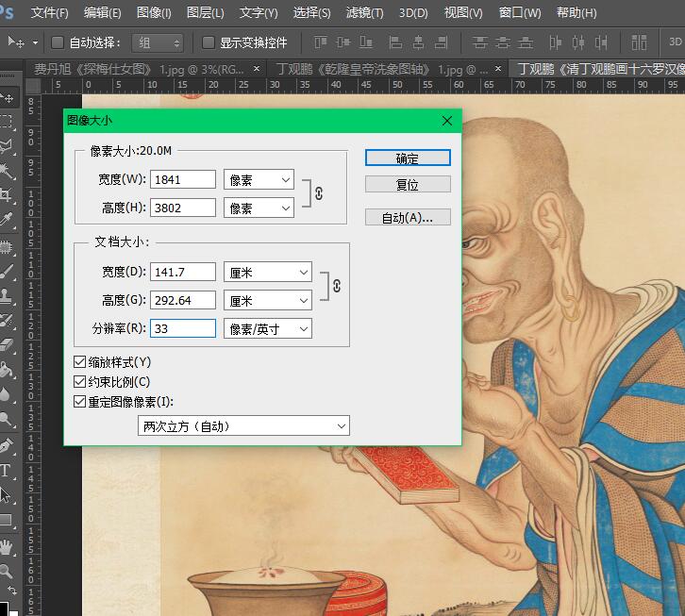Click the Align Bottom Edges icon
685x616 pixels.
(x=366, y=42)
